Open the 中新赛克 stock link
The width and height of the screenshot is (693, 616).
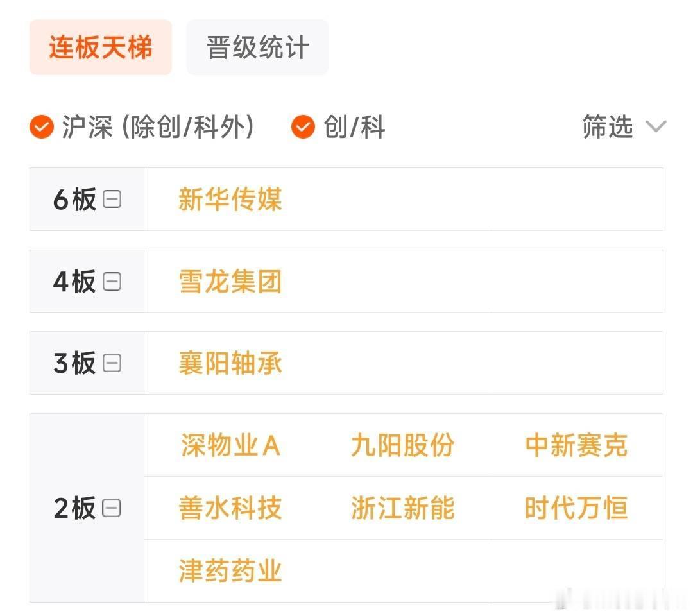click(576, 445)
